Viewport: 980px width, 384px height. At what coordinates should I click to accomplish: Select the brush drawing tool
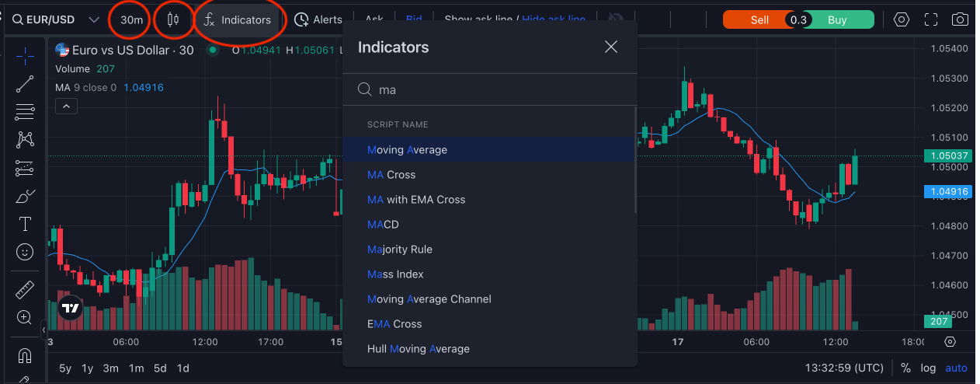click(25, 196)
